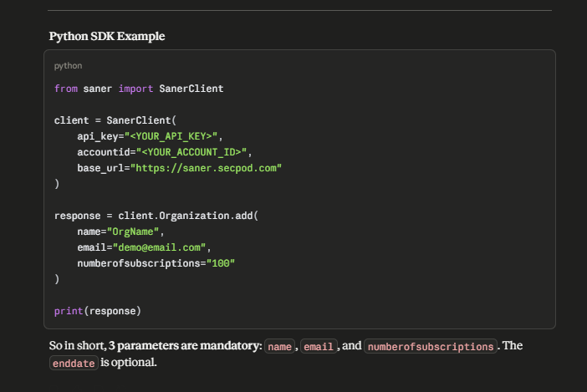
Task: Click the 'Python SDK Example' heading
Action: [x=107, y=36]
